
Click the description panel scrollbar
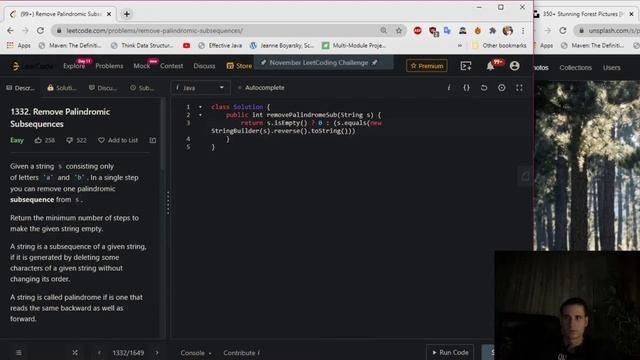coord(162,135)
